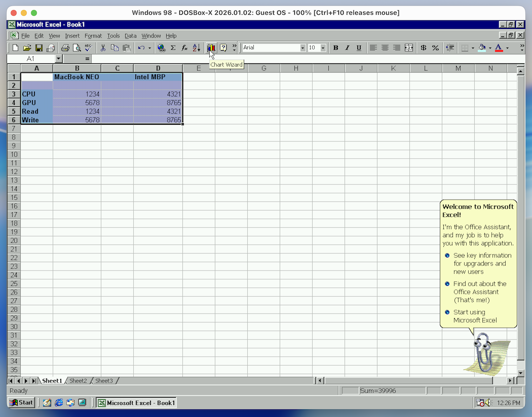Undo last action with Undo arrow
This screenshot has height=417, width=532.
click(x=141, y=48)
